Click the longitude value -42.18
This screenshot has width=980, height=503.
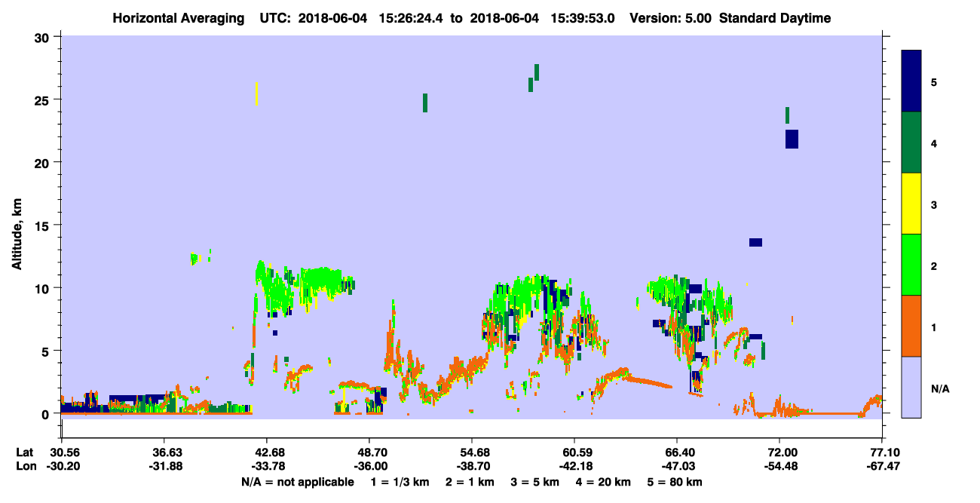[574, 467]
